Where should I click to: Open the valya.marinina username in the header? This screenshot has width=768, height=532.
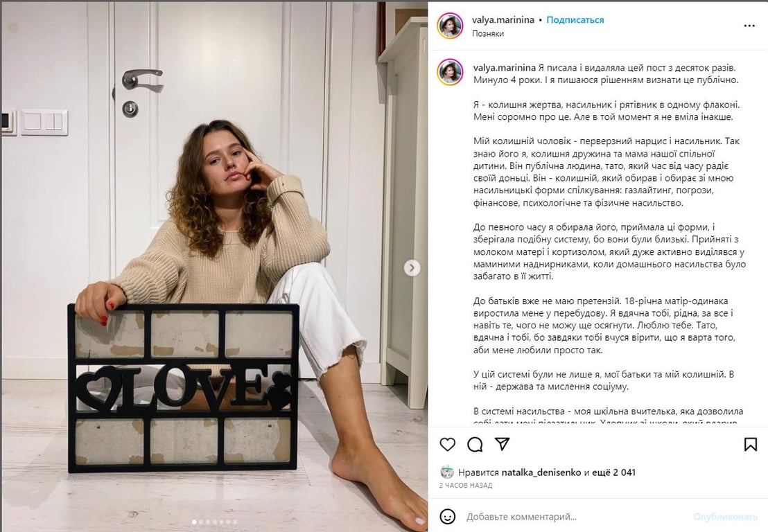coord(503,20)
